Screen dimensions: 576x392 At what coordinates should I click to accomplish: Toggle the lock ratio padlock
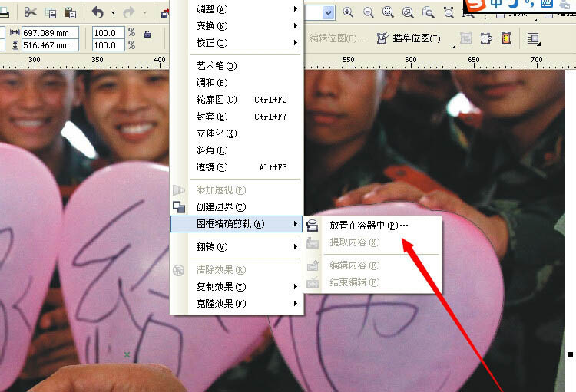[x=147, y=34]
